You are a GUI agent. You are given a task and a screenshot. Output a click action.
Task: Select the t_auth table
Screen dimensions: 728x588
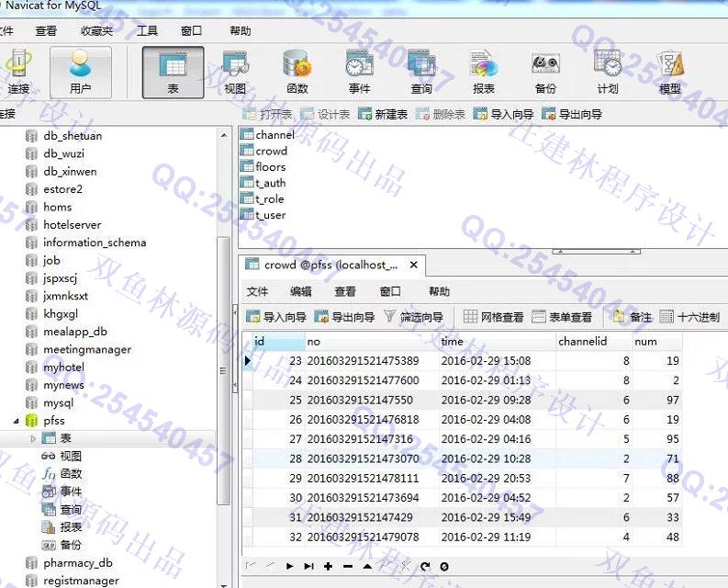tap(263, 183)
